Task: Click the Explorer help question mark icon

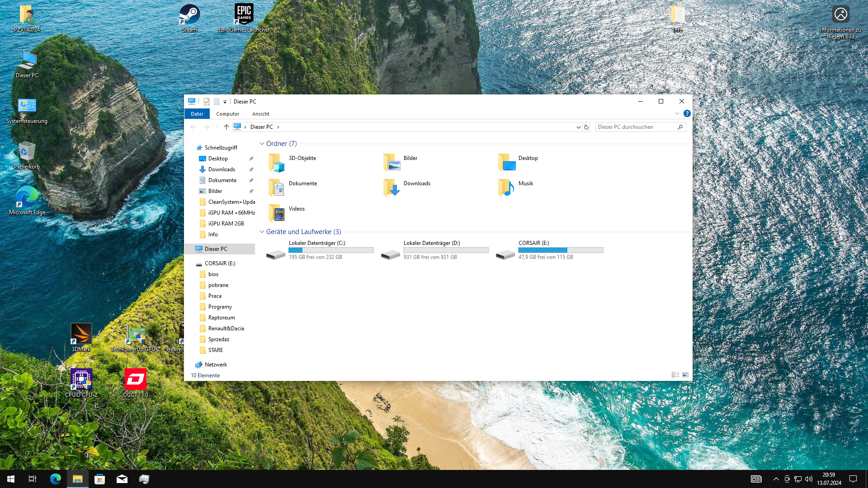Action: pos(687,113)
